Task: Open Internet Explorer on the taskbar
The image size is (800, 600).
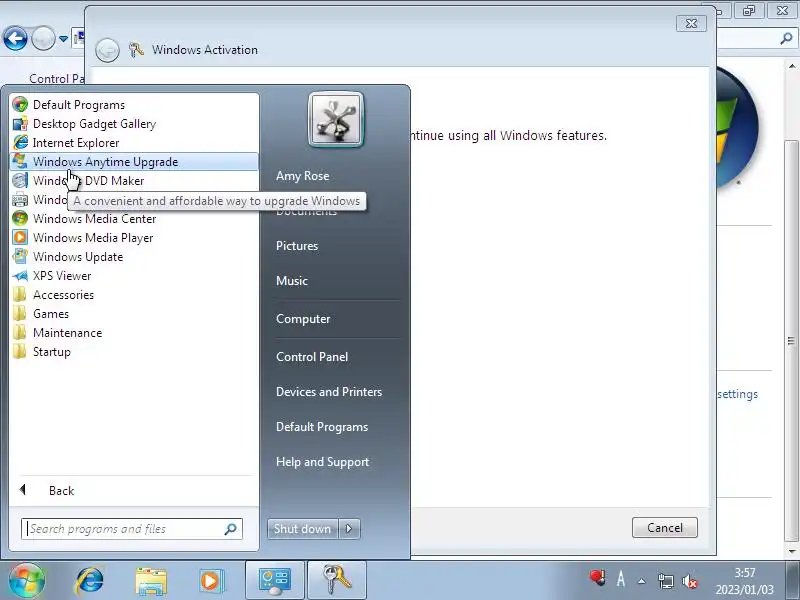Action: (x=90, y=581)
